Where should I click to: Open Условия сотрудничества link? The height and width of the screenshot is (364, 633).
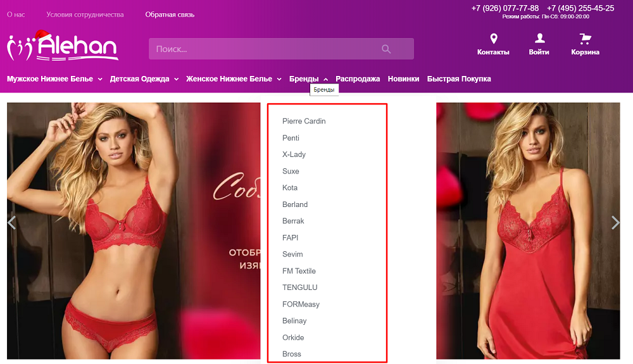tap(85, 15)
